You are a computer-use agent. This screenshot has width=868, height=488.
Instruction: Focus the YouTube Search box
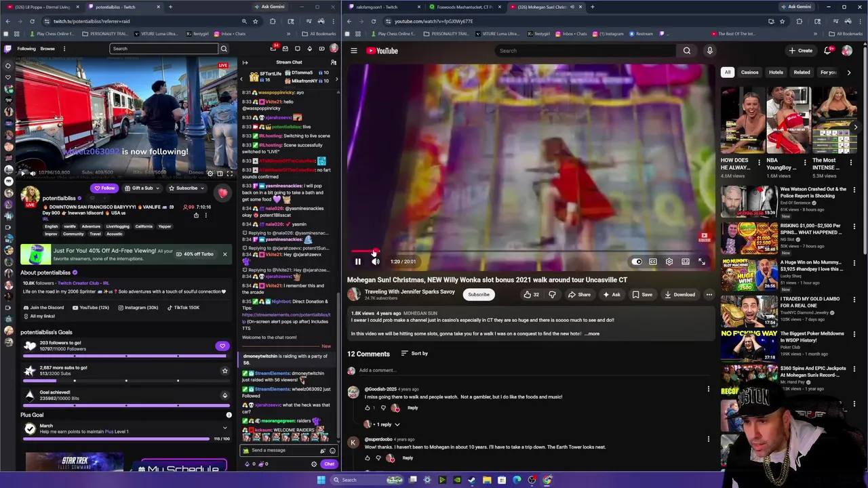(x=587, y=51)
